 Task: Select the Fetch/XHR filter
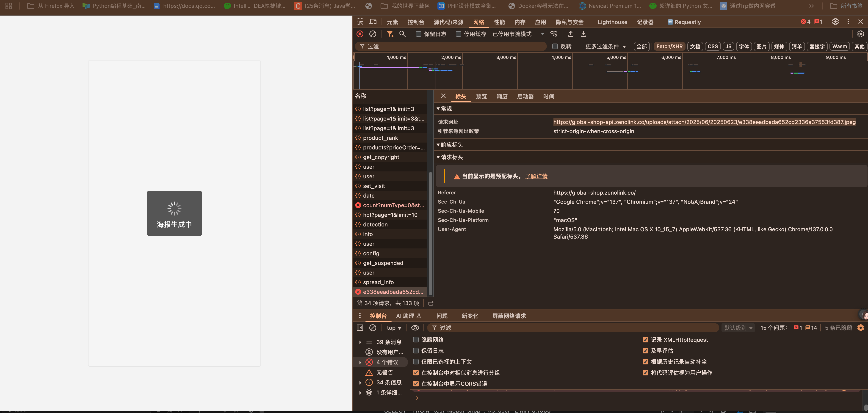coord(669,47)
